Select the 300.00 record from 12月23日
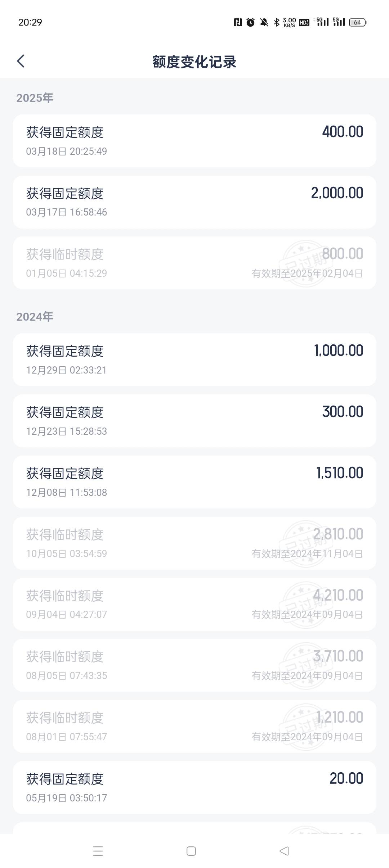389x868 pixels. pyautogui.click(x=194, y=421)
